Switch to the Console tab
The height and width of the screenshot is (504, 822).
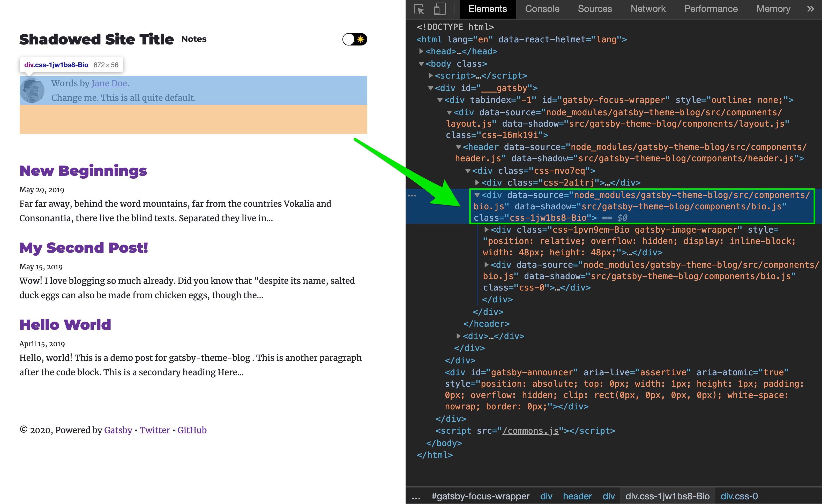point(542,9)
